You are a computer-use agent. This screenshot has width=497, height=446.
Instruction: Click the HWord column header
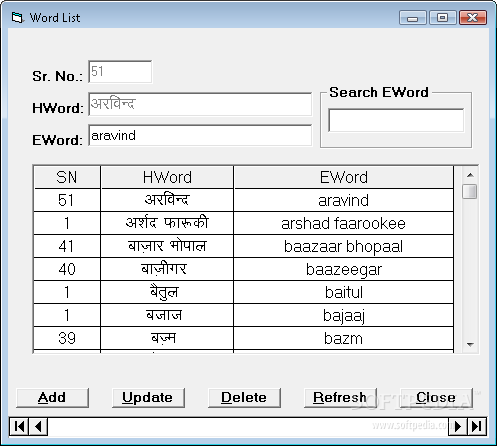pyautogui.click(x=167, y=177)
